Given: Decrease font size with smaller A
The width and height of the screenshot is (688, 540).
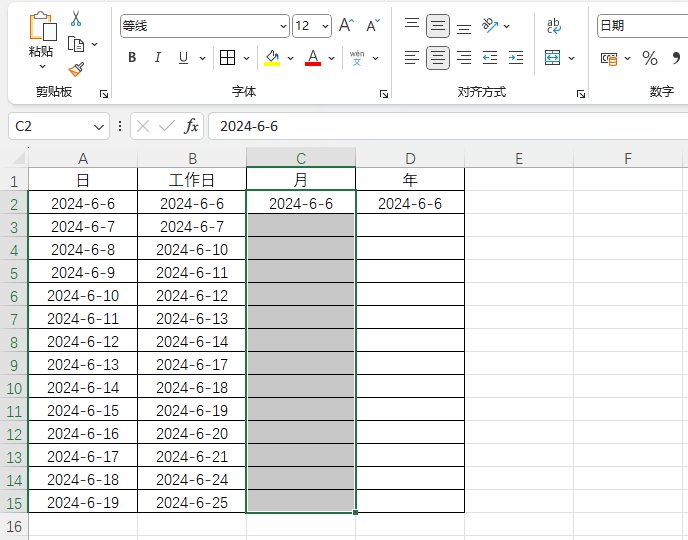Looking at the screenshot, I should [373, 25].
